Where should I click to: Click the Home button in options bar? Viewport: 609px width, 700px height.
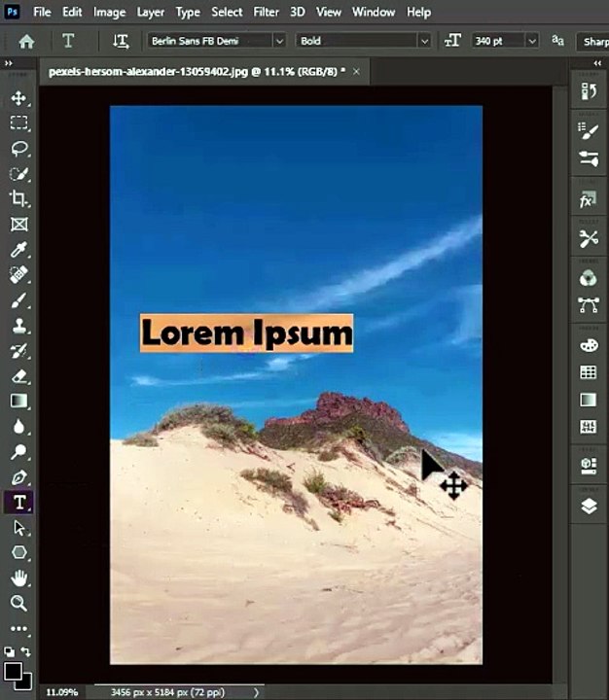(27, 42)
